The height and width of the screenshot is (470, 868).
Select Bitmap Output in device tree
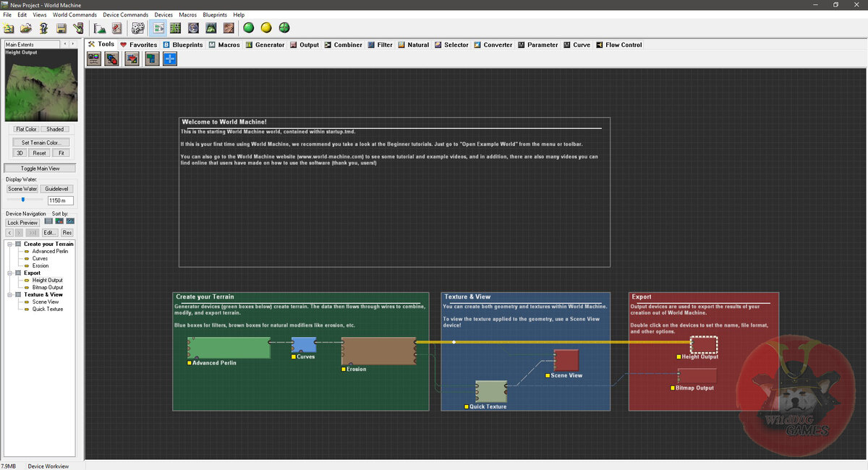pyautogui.click(x=48, y=287)
